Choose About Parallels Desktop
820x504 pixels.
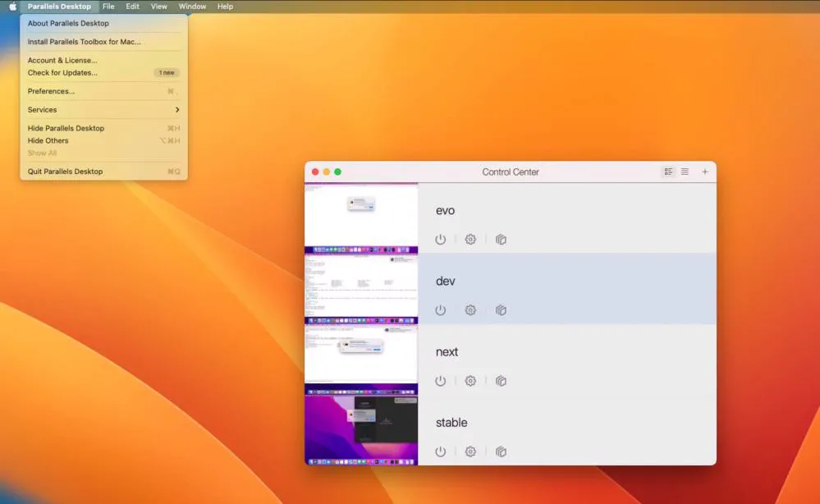[103, 24]
